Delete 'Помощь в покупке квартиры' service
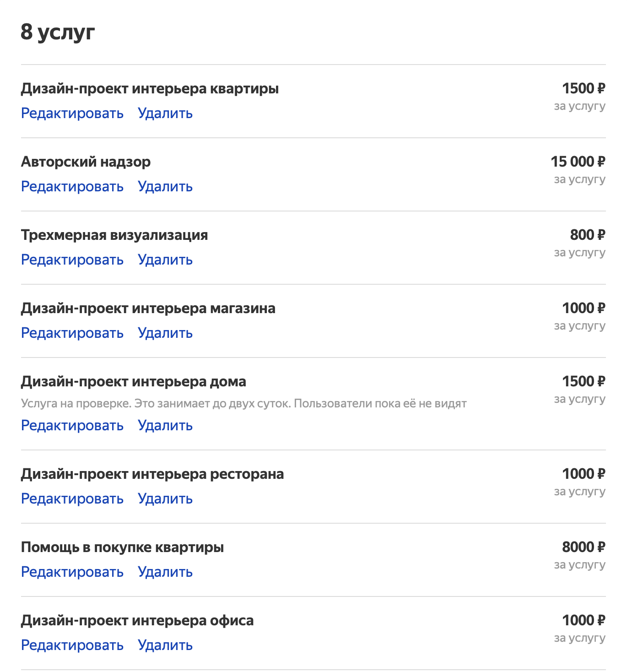627x672 pixels. (165, 572)
